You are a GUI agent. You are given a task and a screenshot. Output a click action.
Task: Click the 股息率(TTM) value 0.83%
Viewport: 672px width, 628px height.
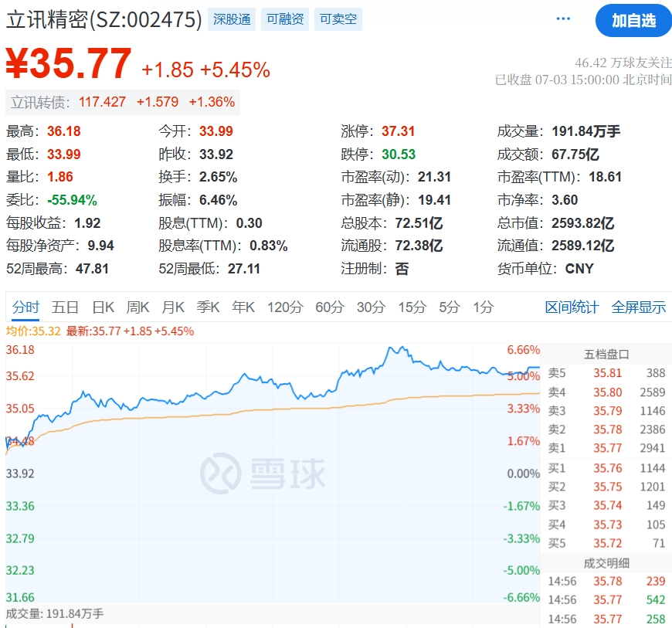click(269, 246)
